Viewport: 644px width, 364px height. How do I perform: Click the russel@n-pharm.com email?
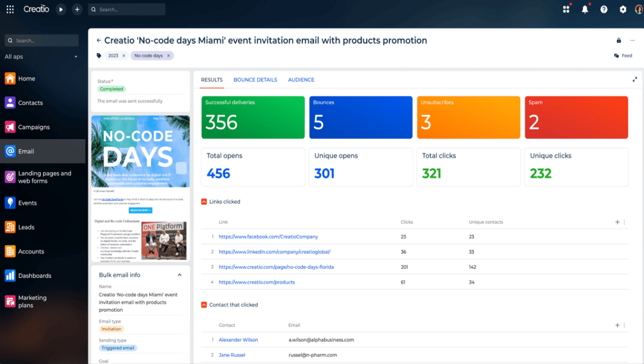tap(313, 355)
